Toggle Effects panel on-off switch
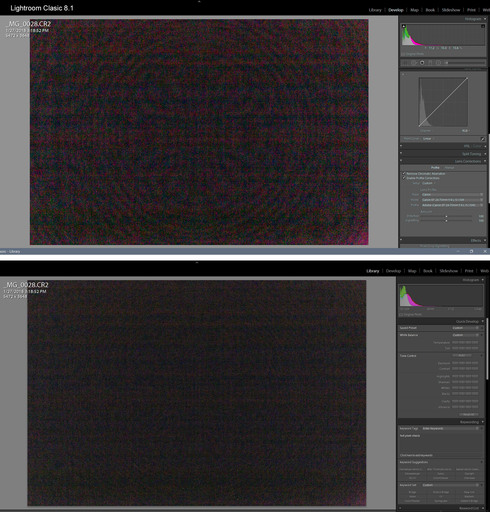 pyautogui.click(x=401, y=240)
